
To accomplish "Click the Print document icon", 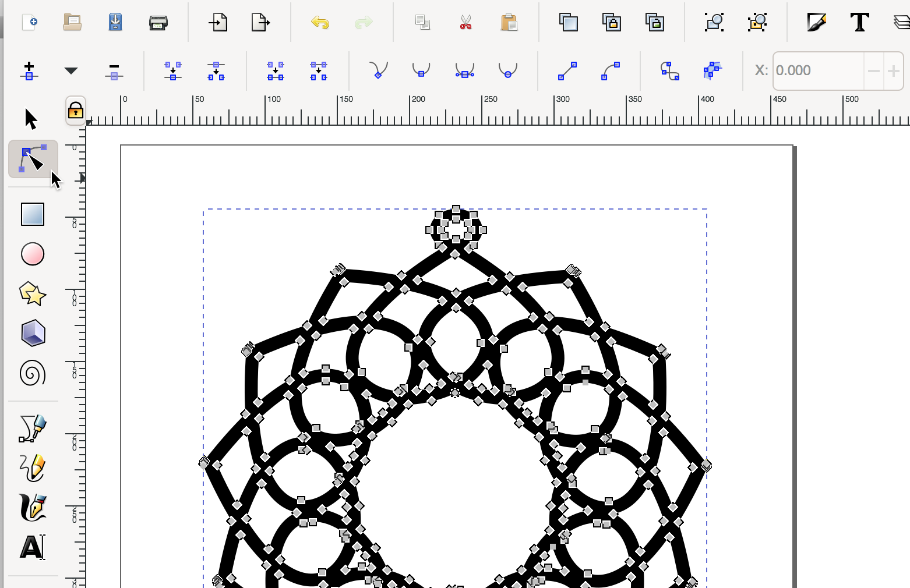I will [x=158, y=23].
